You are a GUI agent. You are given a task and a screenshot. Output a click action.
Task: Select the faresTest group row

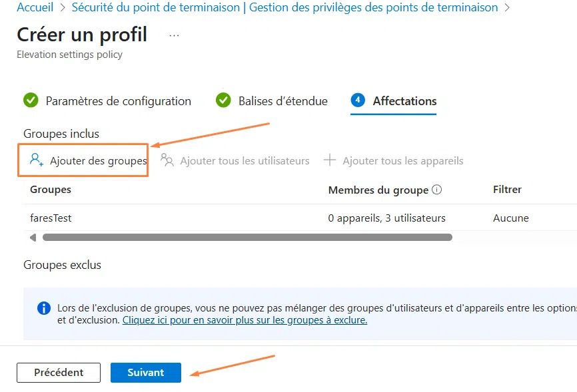tap(52, 218)
